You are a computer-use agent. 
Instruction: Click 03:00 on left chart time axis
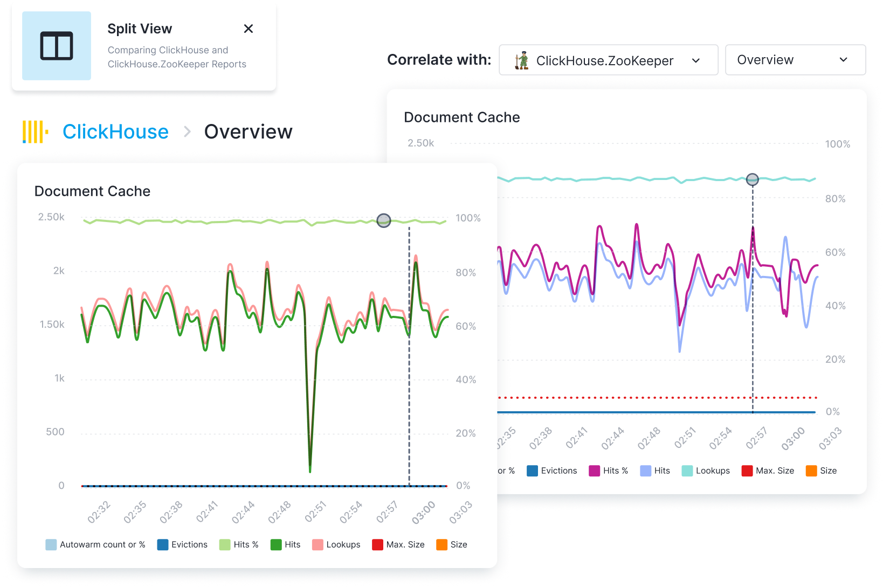424,512
